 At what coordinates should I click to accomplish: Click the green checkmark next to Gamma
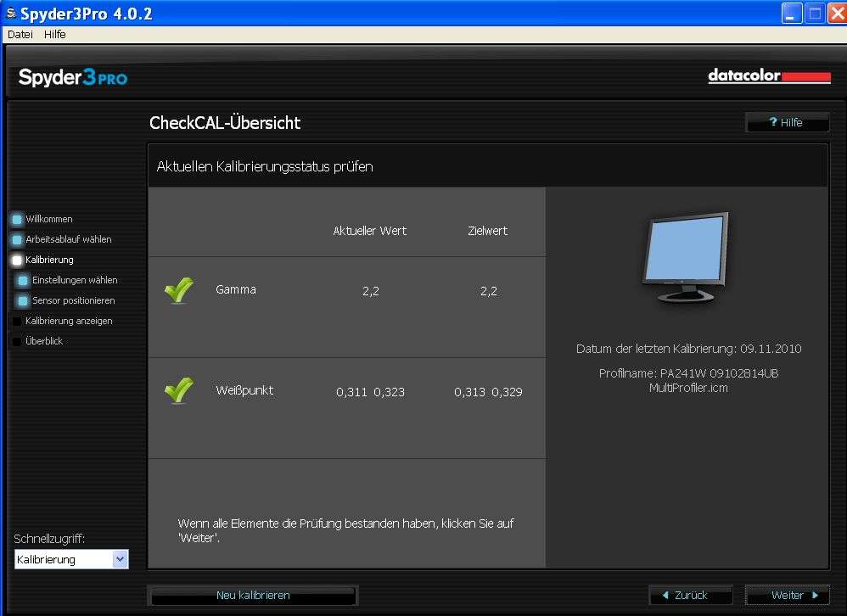179,290
